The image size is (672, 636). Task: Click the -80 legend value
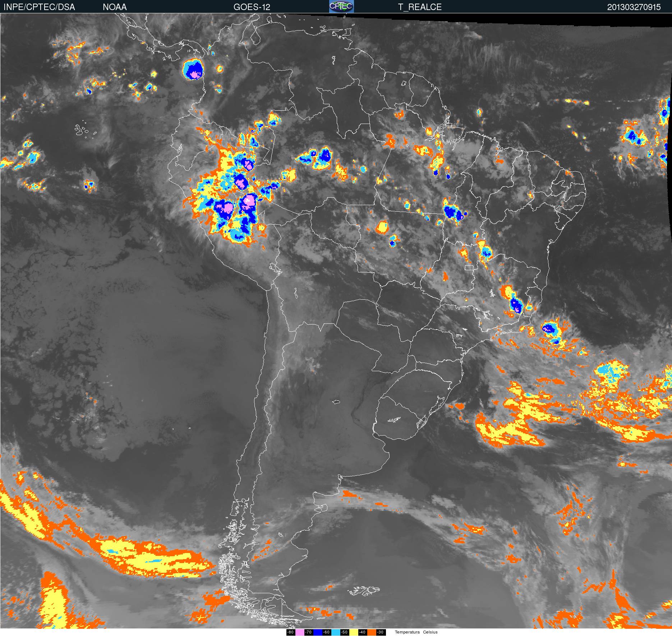[x=291, y=632]
